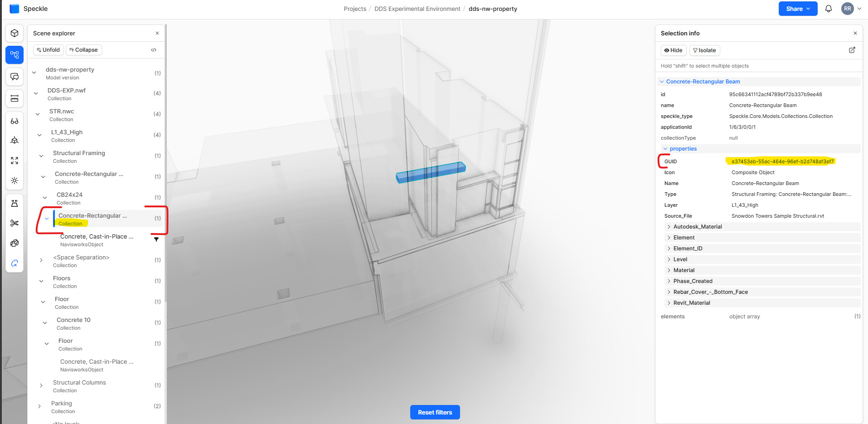Click Source_File value Snowdon Towers Sample Structural.rvt

coord(778,216)
